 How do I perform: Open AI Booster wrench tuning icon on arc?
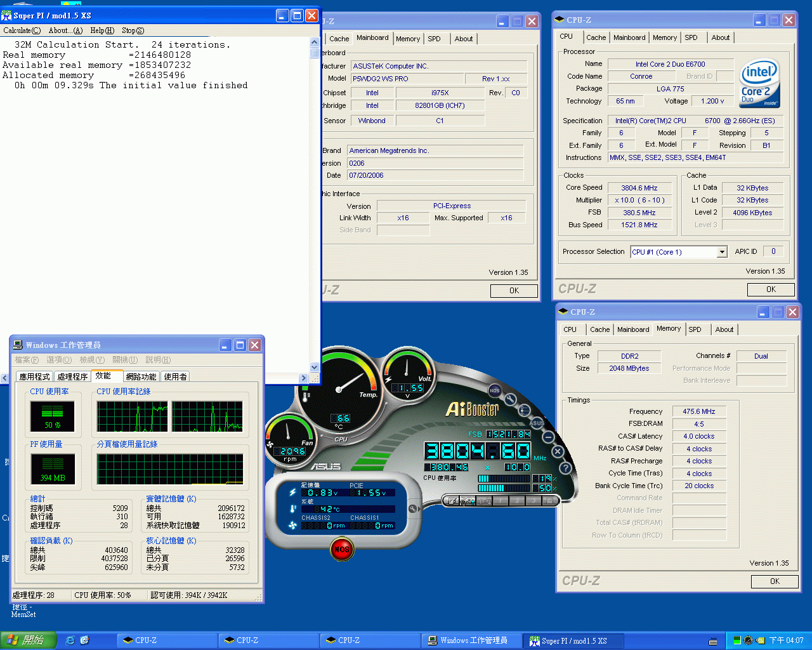pos(510,399)
